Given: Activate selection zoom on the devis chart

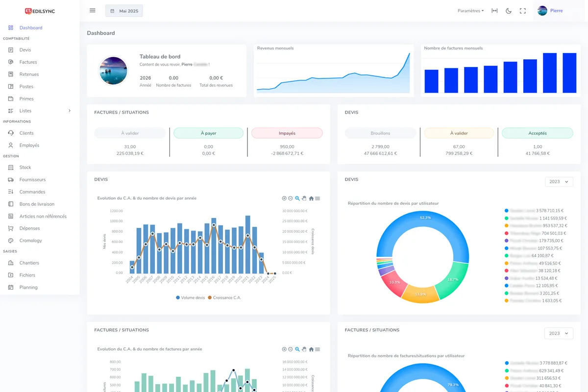Looking at the screenshot, I should 297,198.
